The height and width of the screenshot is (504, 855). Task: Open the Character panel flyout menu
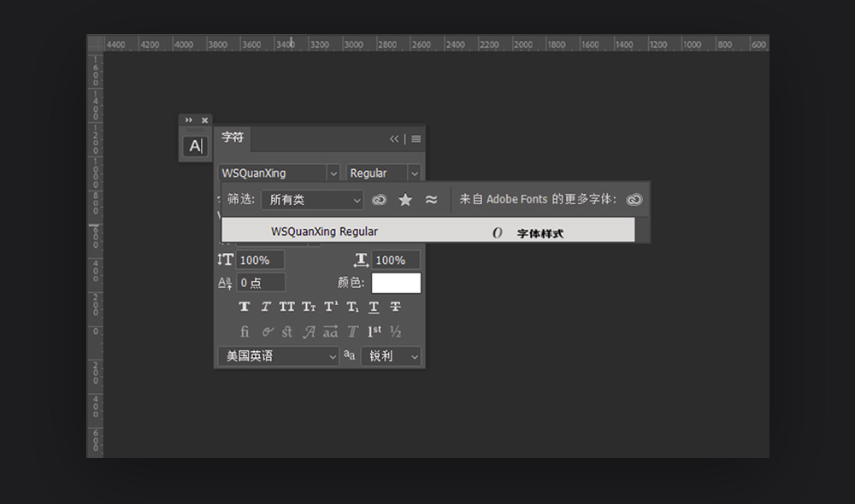click(x=416, y=139)
